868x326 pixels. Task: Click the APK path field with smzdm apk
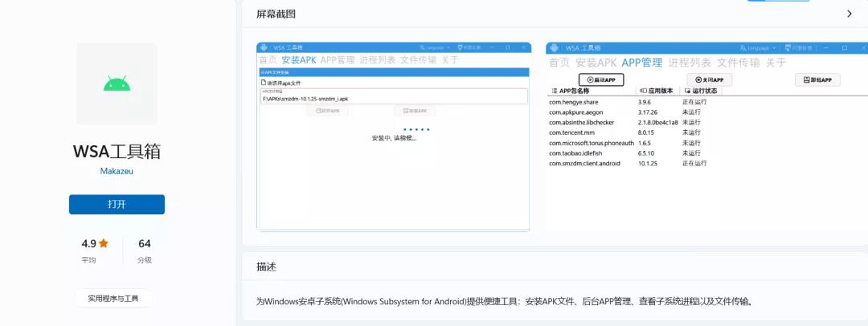point(394,96)
